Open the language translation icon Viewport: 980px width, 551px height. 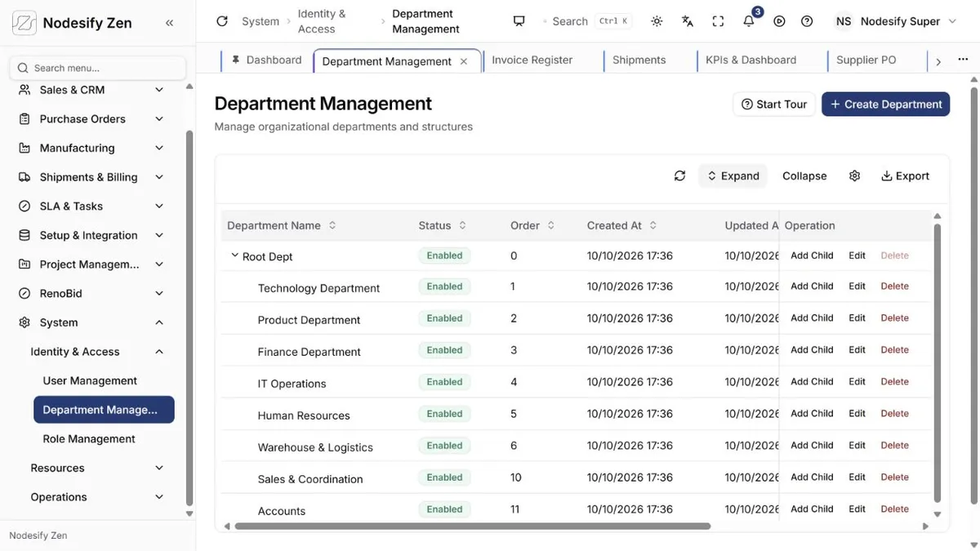tap(688, 21)
